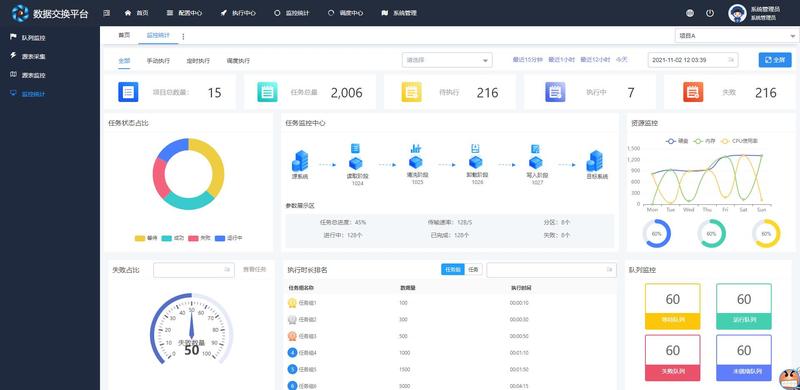Click the calendar icon in datetime field
Image resolution: width=800 pixels, height=390 pixels.
tap(731, 60)
